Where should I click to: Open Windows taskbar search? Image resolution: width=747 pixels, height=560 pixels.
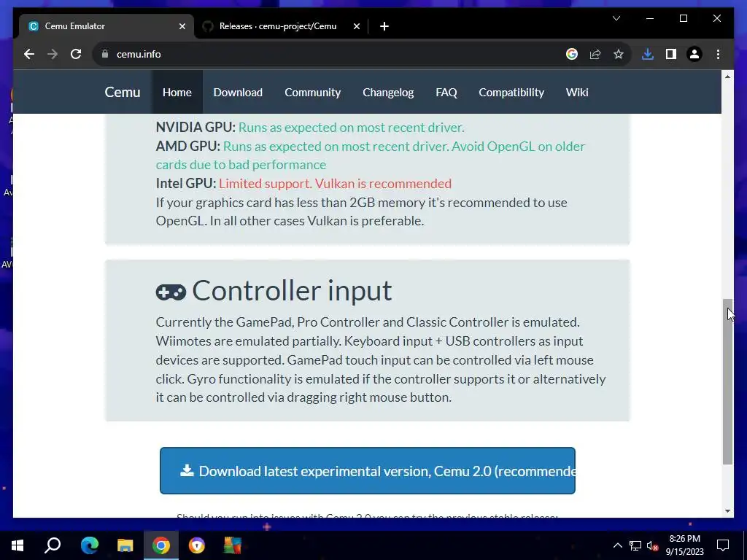pos(53,545)
